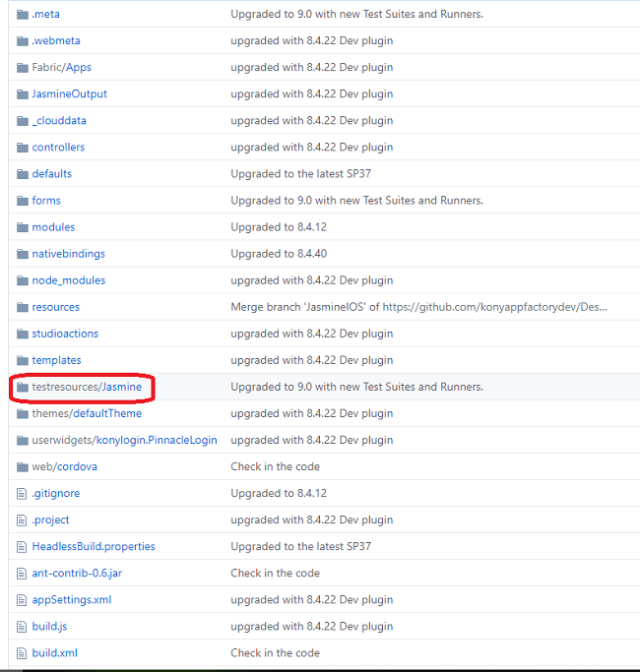
Task: Open the 'Upgraded to 8.4.40' commit message
Action: [277, 253]
